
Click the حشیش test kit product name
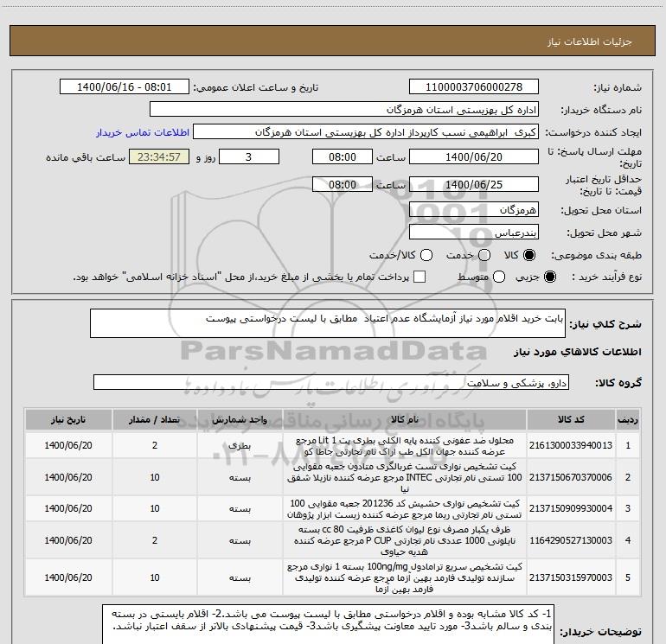click(x=405, y=509)
